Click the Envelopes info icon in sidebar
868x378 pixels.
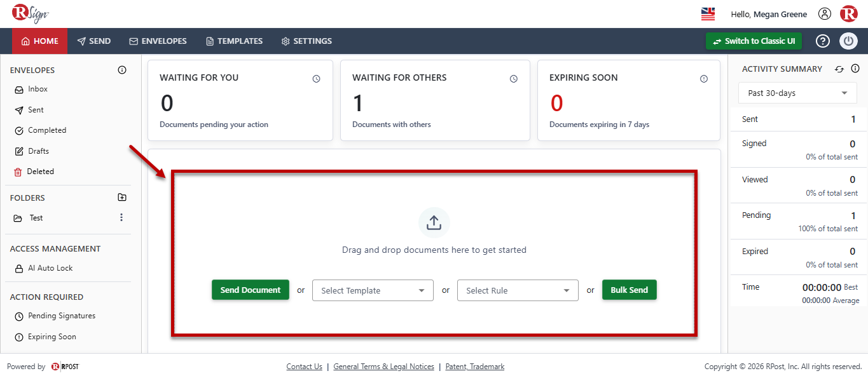pos(122,70)
